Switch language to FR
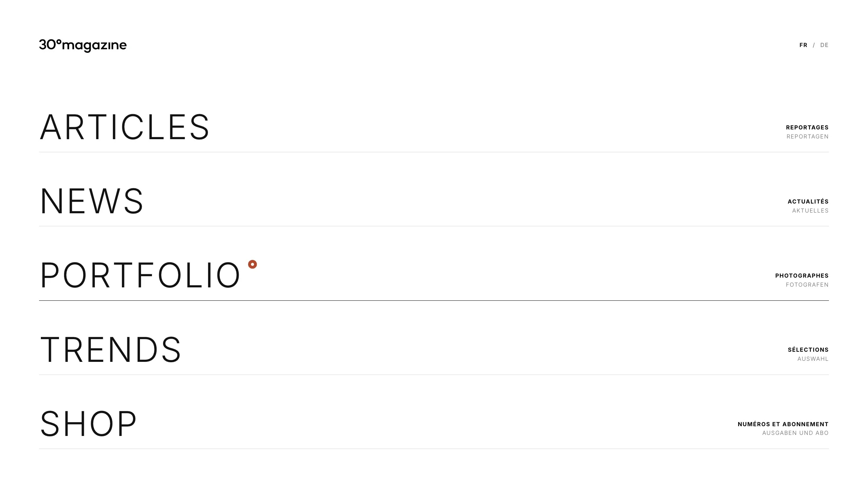 coord(803,45)
